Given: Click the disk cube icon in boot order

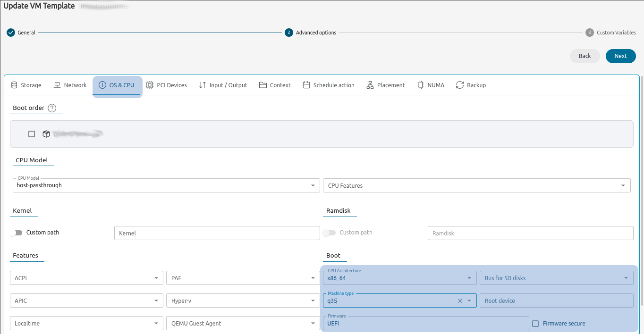Looking at the screenshot, I should [x=46, y=134].
